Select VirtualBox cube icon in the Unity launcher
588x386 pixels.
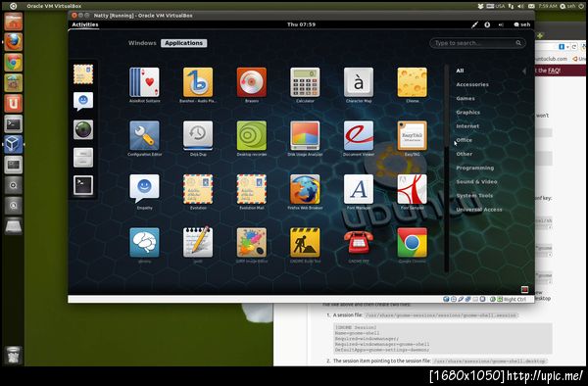tap(13, 144)
